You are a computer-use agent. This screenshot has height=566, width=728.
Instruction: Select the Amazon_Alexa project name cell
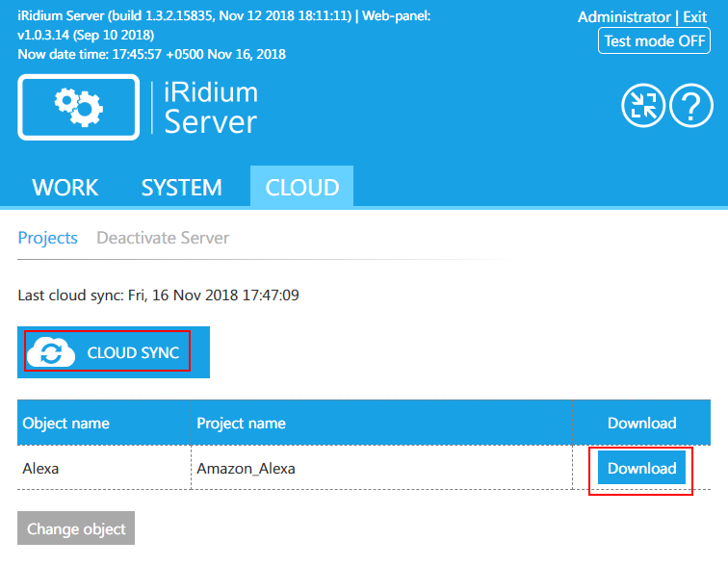tap(246, 469)
